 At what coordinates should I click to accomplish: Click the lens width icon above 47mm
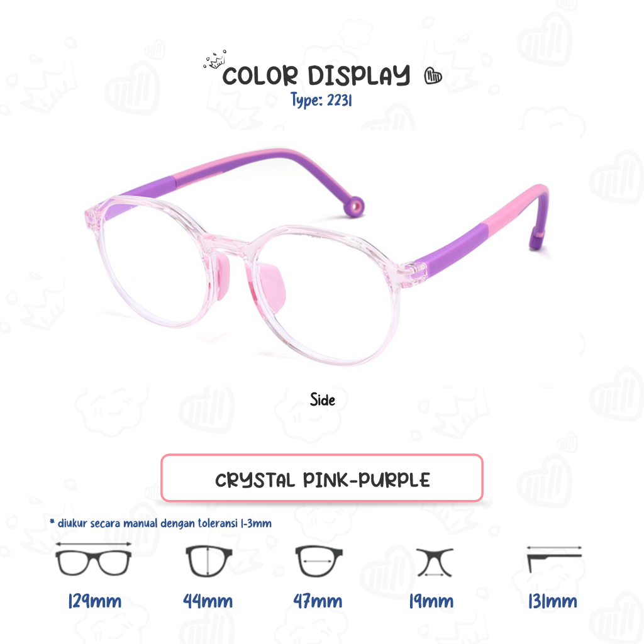[x=319, y=561]
